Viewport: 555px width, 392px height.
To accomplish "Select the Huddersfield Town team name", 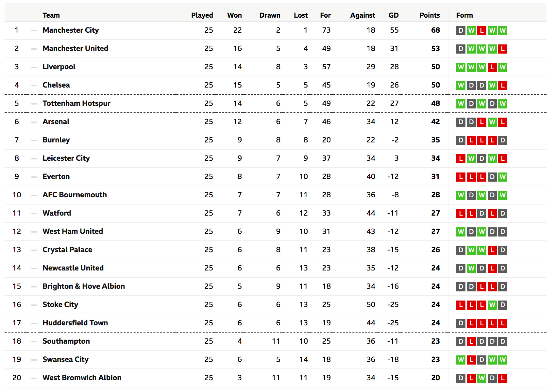I will tap(75, 323).
